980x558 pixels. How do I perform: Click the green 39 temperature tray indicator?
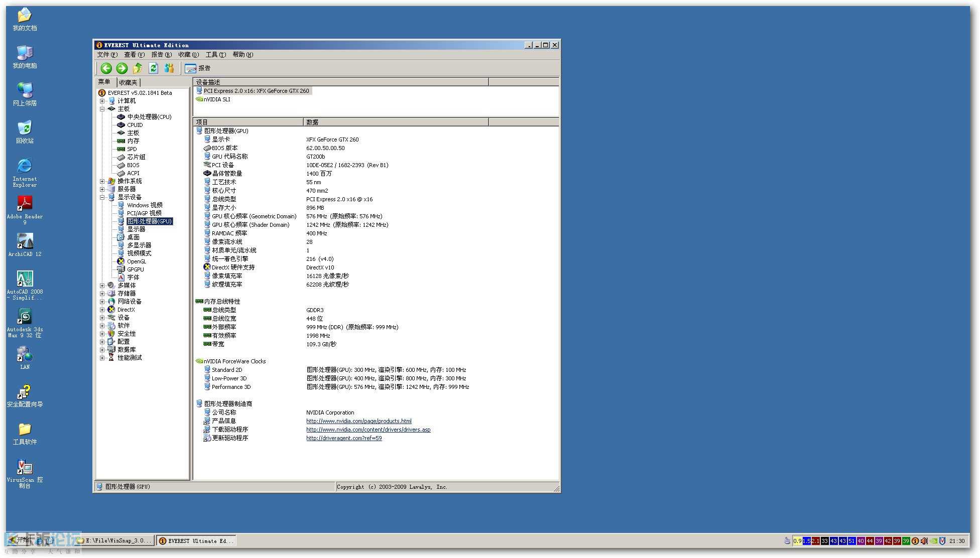(906, 541)
